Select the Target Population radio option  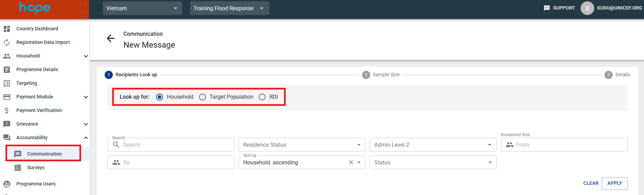(203, 97)
